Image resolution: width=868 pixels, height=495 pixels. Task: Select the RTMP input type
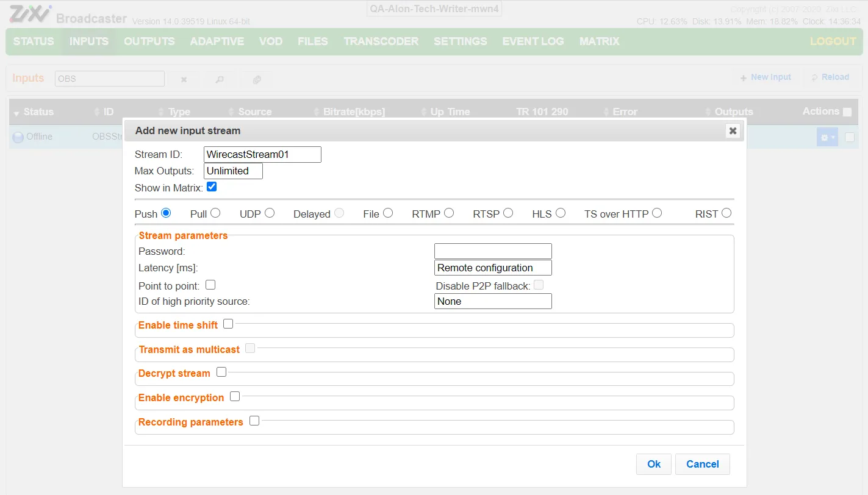tap(449, 213)
